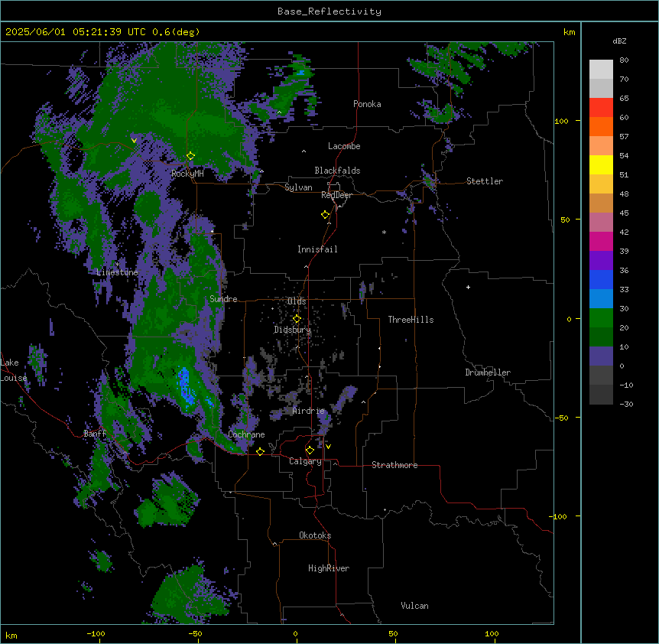The width and height of the screenshot is (659, 644).
Task: Click the HighRiver label
Action: click(329, 568)
